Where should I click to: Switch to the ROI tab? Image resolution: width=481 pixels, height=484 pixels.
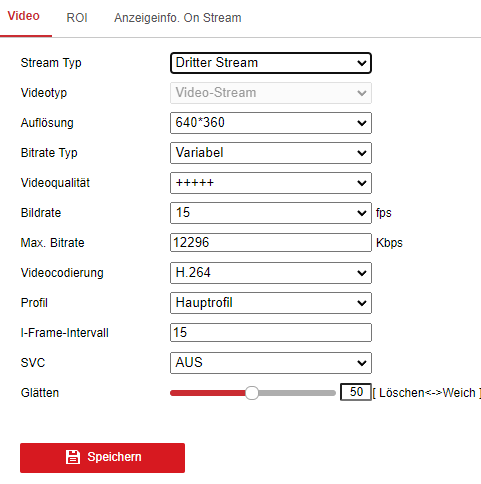pos(77,18)
